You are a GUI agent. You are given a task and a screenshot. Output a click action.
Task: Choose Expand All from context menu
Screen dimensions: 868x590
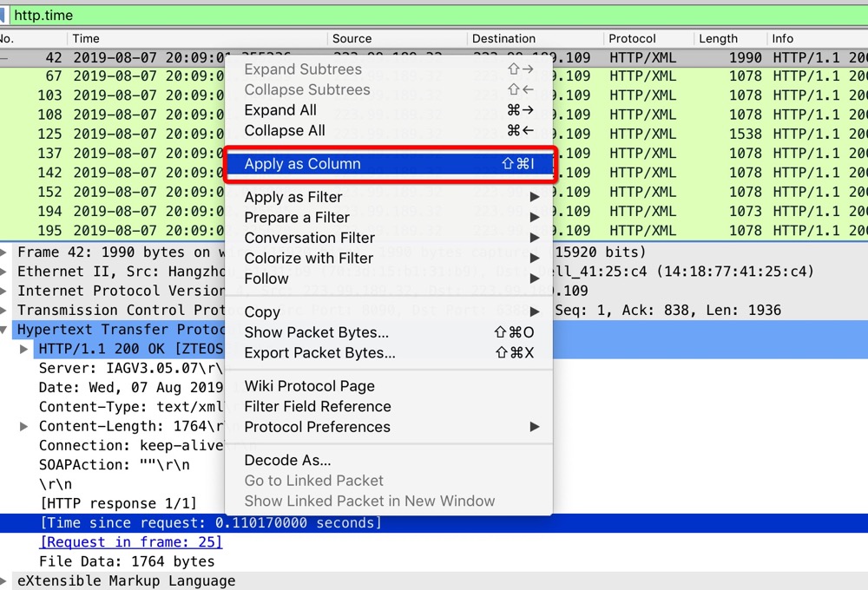point(280,110)
